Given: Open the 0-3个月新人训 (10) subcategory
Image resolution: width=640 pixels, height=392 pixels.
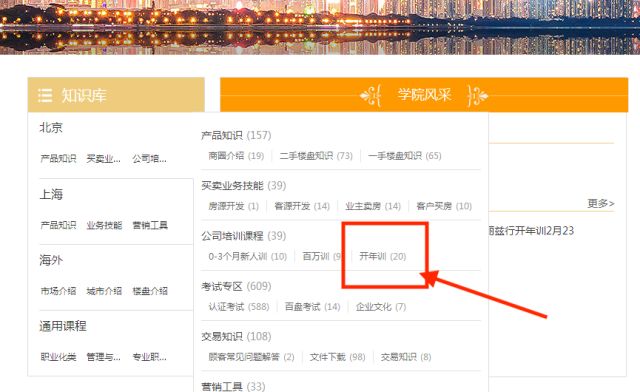Looking at the screenshot, I should pos(248,256).
